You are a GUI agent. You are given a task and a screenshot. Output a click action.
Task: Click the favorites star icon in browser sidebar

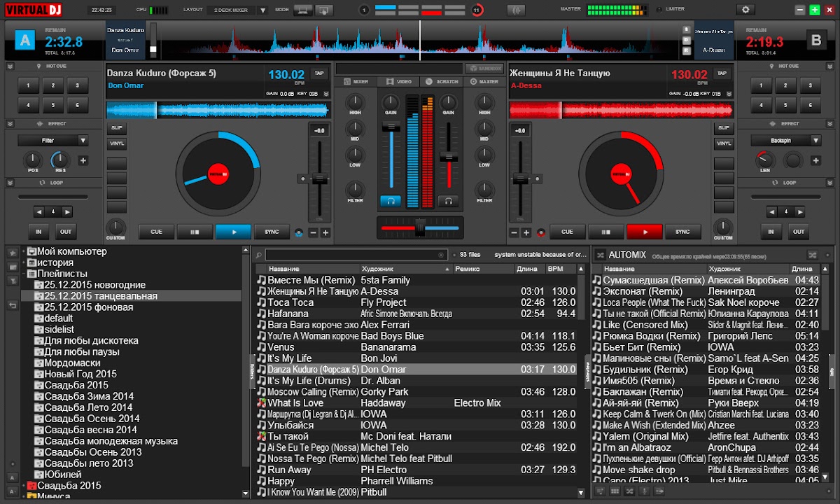(x=13, y=254)
